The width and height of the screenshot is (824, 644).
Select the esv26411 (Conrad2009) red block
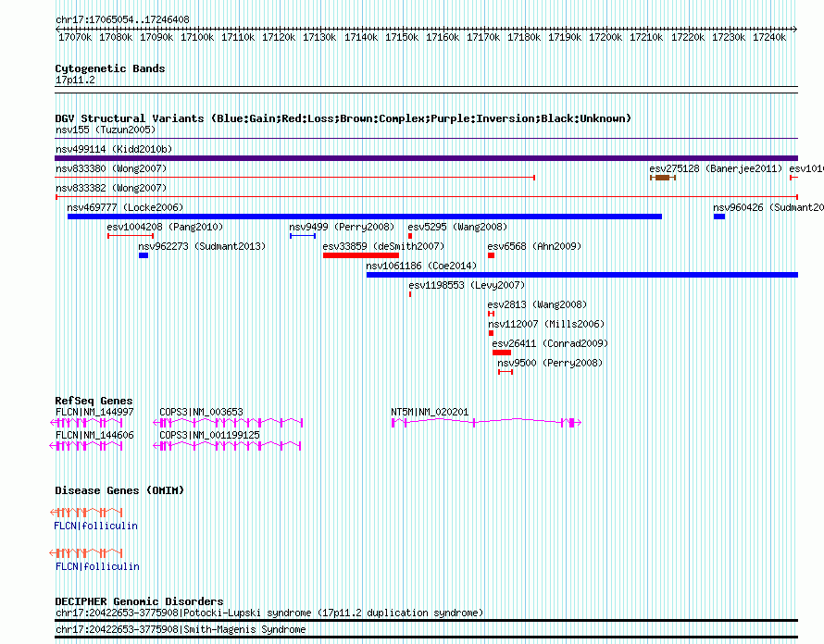point(502,353)
